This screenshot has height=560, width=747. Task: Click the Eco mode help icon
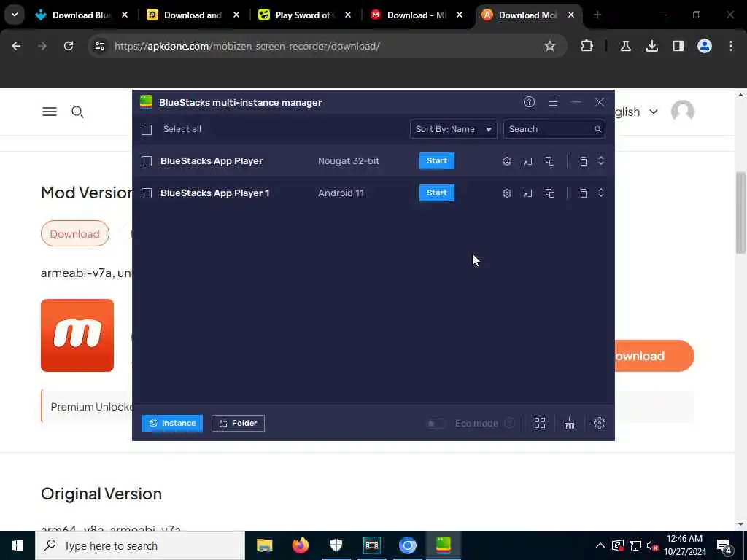[x=510, y=424]
